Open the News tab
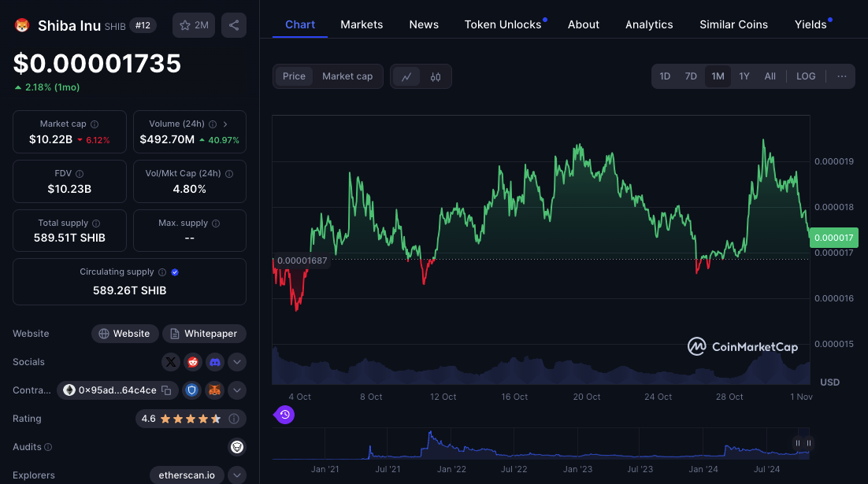Screen dimensions: 868x484 (x=424, y=25)
